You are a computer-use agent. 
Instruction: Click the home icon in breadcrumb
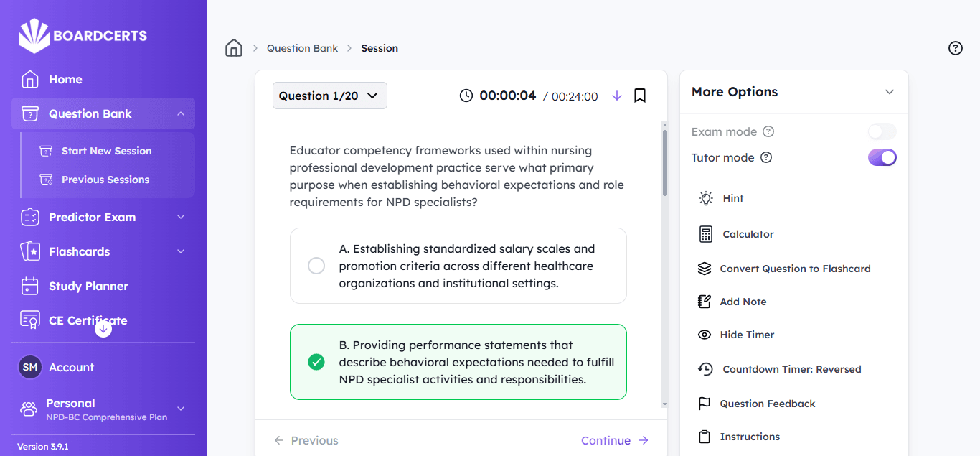pos(234,48)
